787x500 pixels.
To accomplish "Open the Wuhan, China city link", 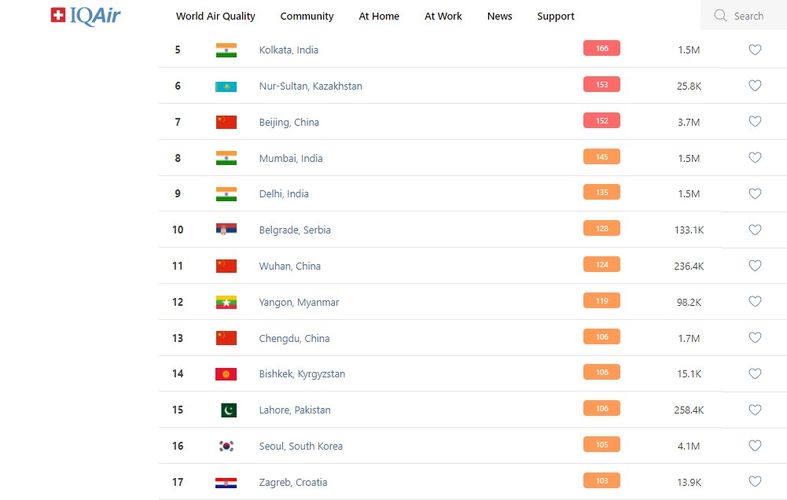I will coord(289,266).
